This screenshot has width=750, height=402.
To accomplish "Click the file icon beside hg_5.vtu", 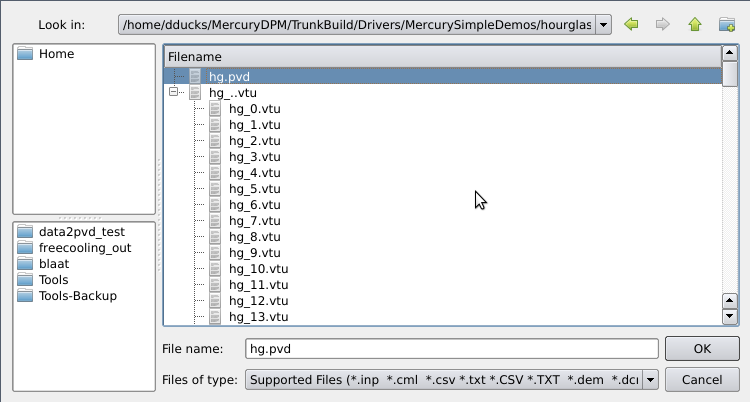I will click(215, 189).
